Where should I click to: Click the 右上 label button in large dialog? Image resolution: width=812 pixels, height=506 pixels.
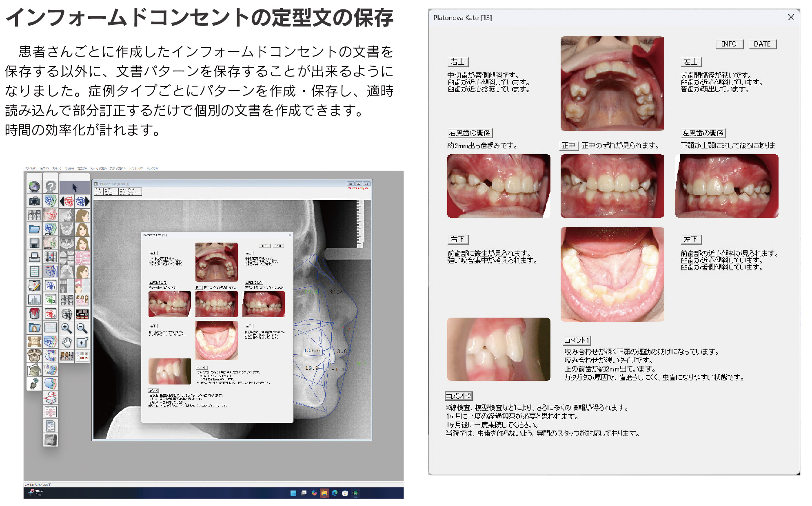click(x=458, y=62)
